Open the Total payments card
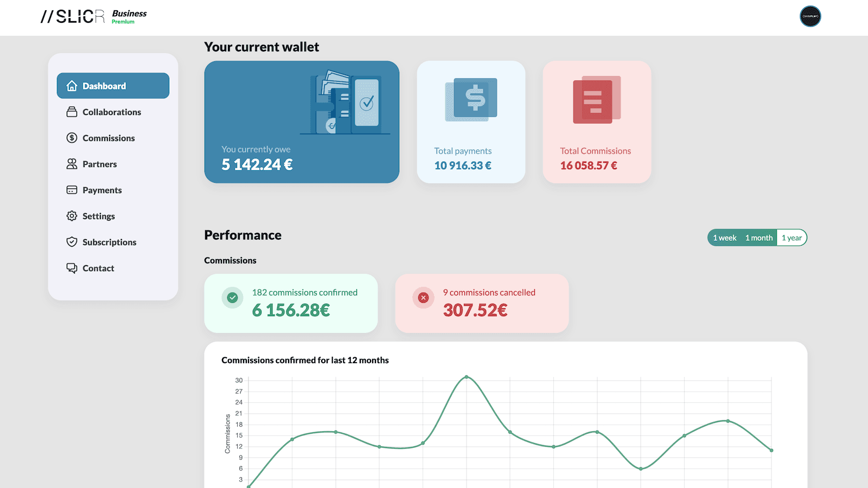 (x=471, y=122)
